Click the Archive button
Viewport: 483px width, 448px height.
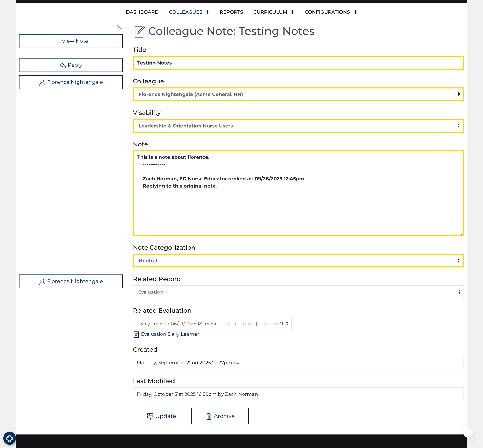[220, 416]
